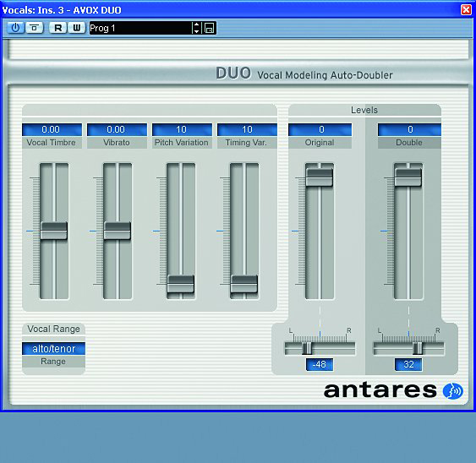Viewport: 476px width, 463px height.
Task: Click the second toolbar button beside power
Action: [35, 28]
